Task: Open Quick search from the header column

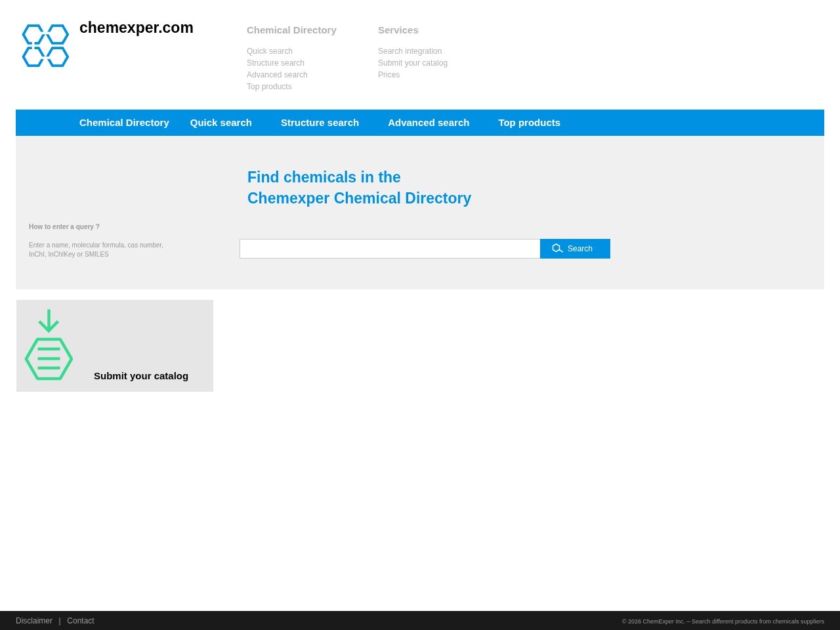Action: point(269,51)
